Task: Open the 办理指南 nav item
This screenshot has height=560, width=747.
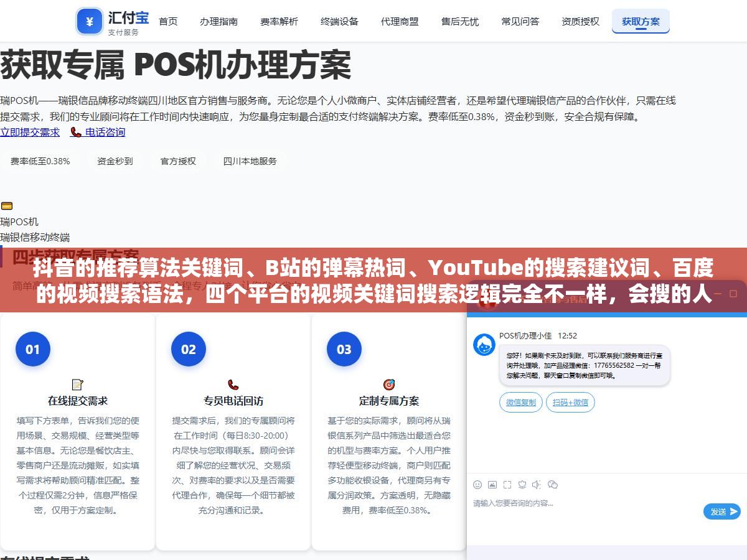Action: [218, 21]
